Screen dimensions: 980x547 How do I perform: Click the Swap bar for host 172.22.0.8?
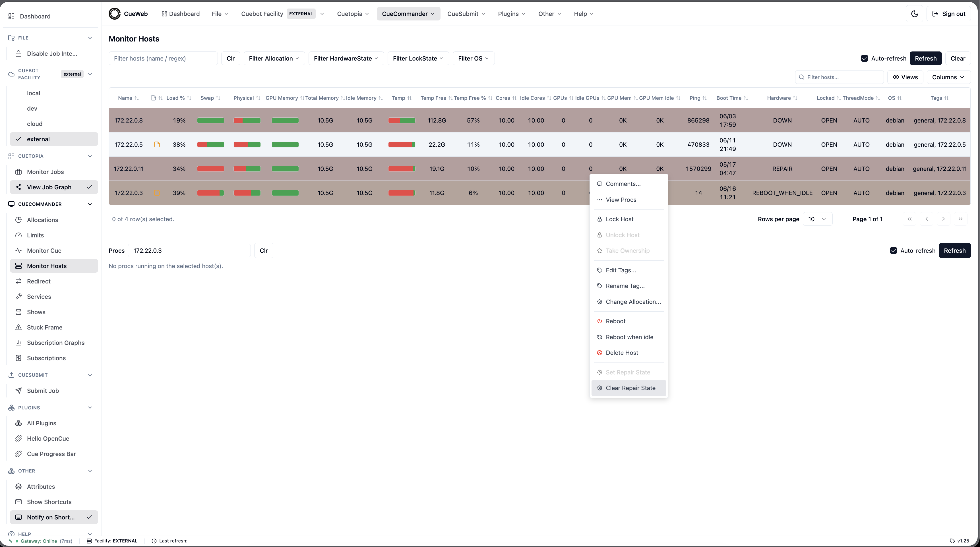(x=211, y=121)
